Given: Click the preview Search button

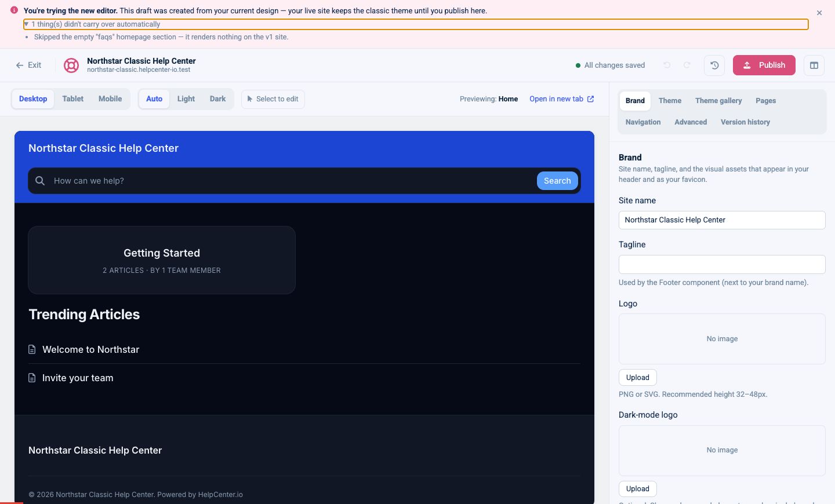Looking at the screenshot, I should [x=557, y=181].
